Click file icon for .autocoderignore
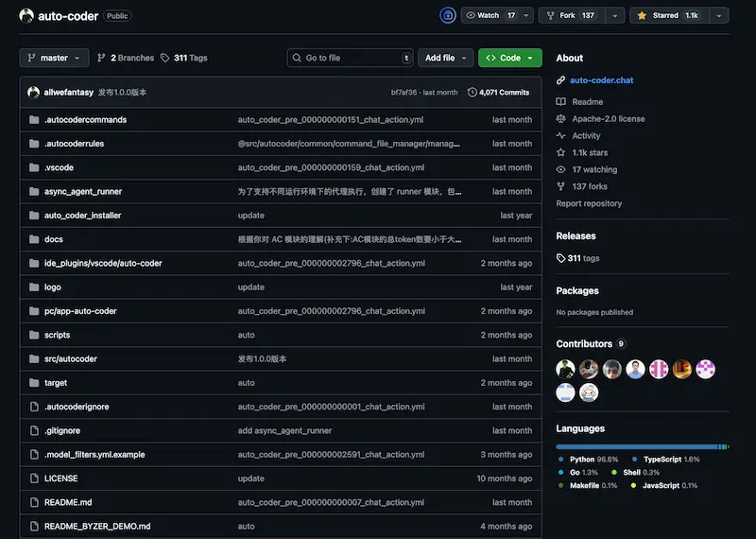This screenshot has width=756, height=539. [x=34, y=407]
